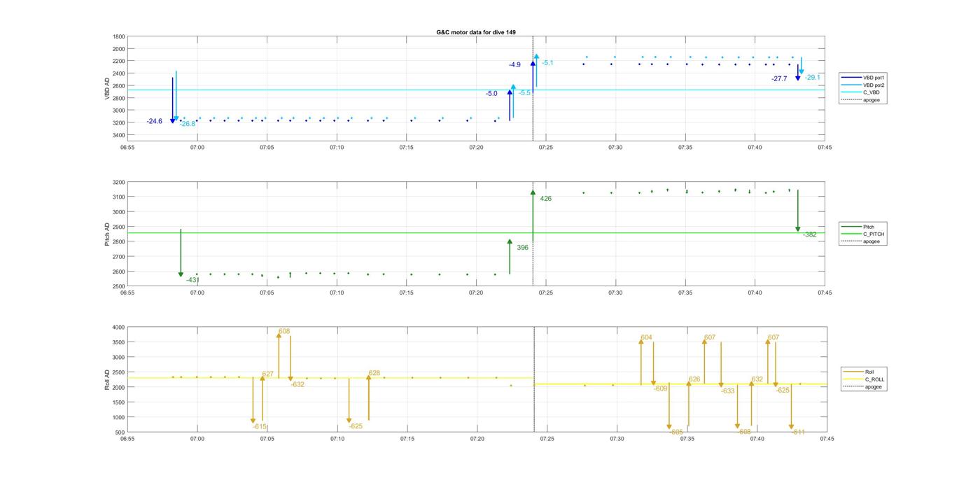Image resolution: width=980 pixels, height=485 pixels.
Task: Click the -615 roll annotation
Action: (260, 426)
